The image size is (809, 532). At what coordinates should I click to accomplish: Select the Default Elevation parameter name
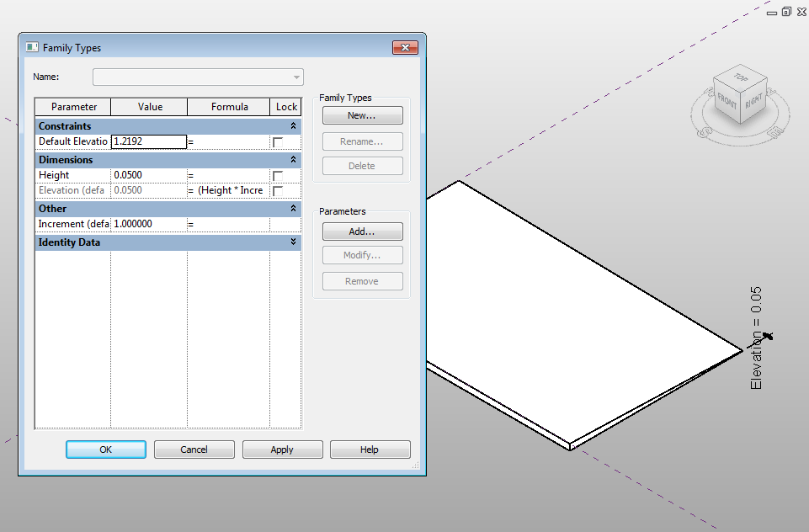tap(72, 141)
